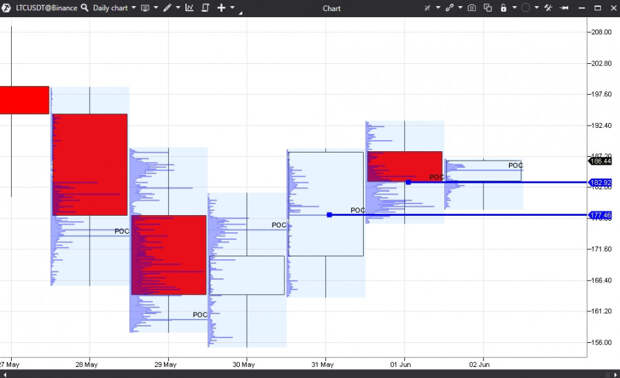Screen dimensions: 620x378
Task: Toggle the chart lock padlock icon
Action: (503, 8)
